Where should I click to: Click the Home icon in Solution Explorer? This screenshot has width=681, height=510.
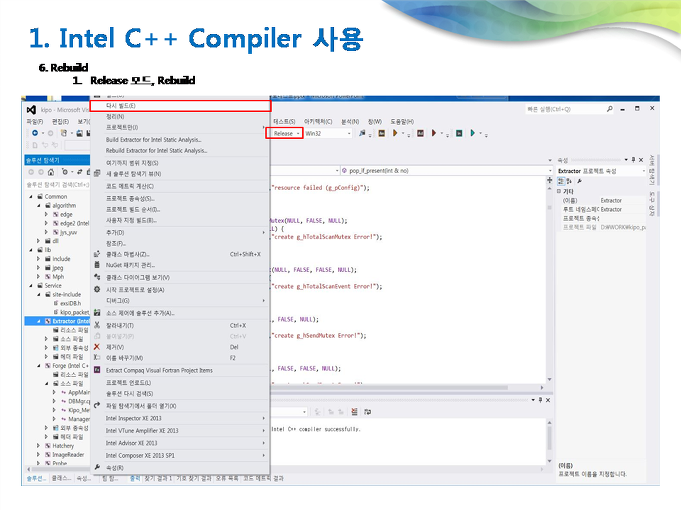pos(51,172)
